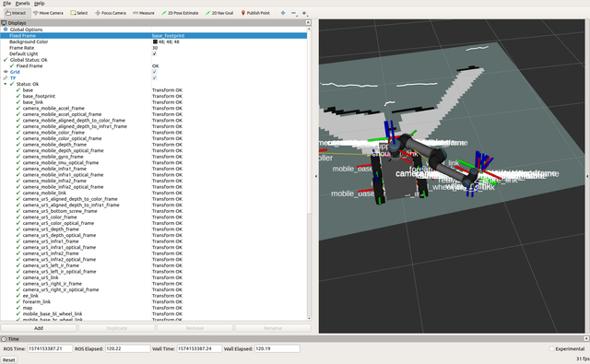The width and height of the screenshot is (590, 364).
Task: Select camera_ur5_depth_optical_frame row
Action: 154,235
